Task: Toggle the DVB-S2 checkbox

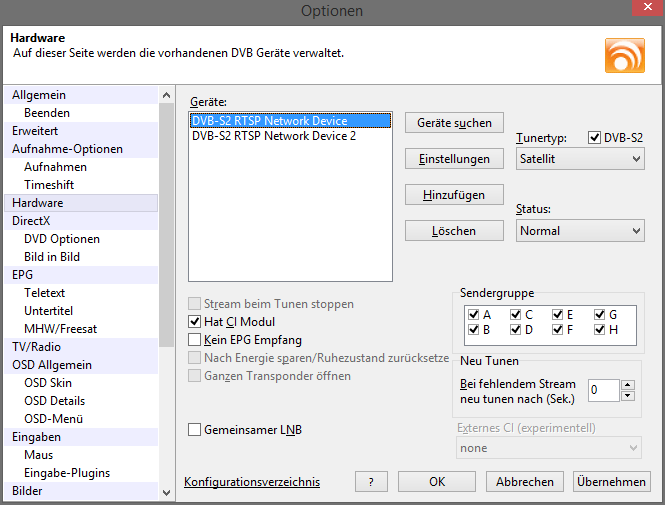Action: [x=595, y=138]
